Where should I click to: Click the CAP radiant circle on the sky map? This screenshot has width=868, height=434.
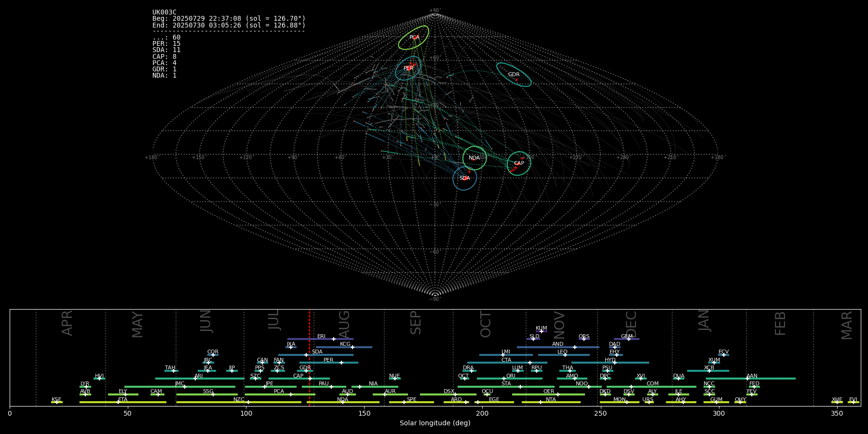tap(519, 163)
